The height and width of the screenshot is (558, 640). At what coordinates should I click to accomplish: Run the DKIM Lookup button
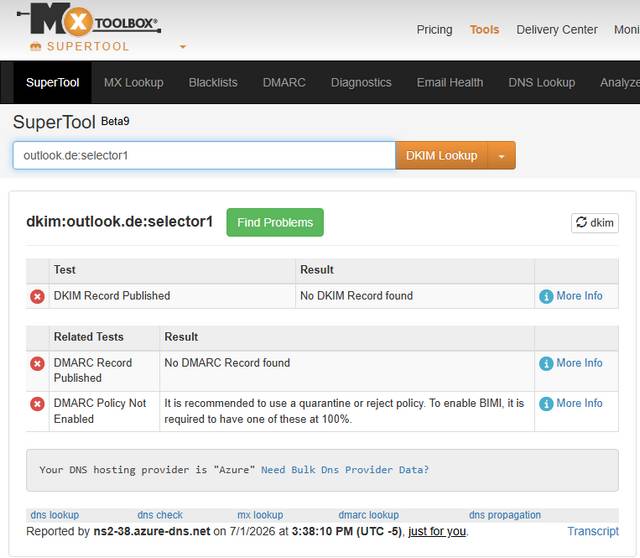441,156
